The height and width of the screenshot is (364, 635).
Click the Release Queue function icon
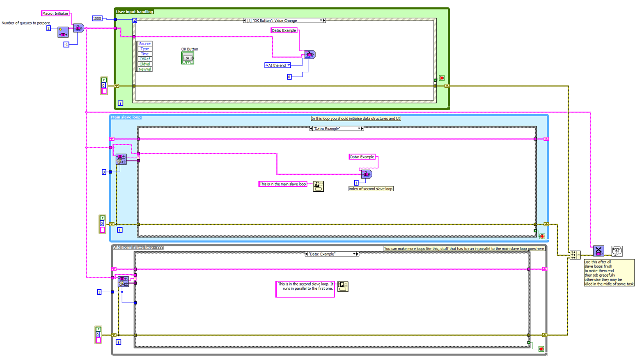coord(598,251)
